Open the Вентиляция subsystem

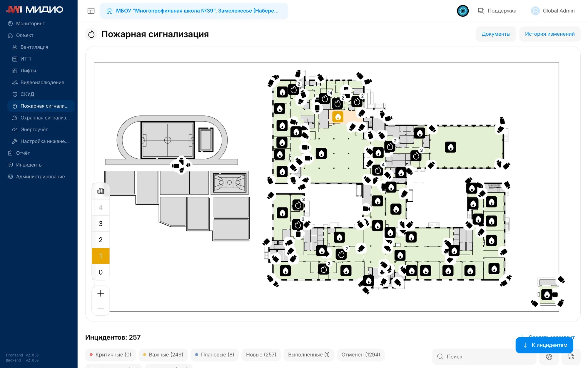(34, 47)
